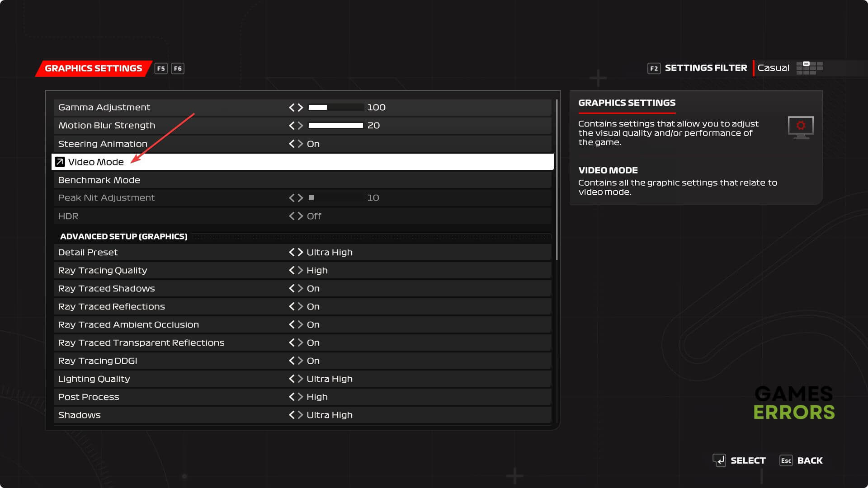Screen dimensions: 868x488
Task: Toggle Ray Traced Shadows right arrow
Action: 300,288
